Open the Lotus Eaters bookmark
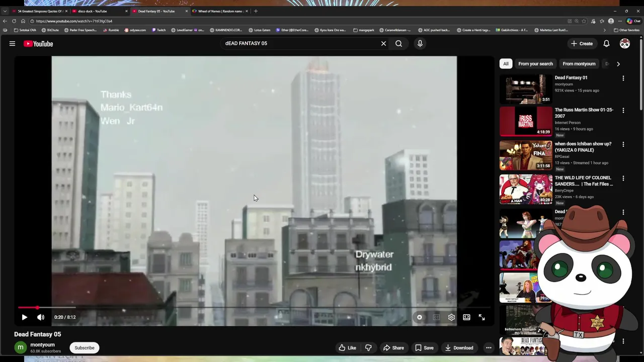This screenshot has height=362, width=644. (260, 30)
